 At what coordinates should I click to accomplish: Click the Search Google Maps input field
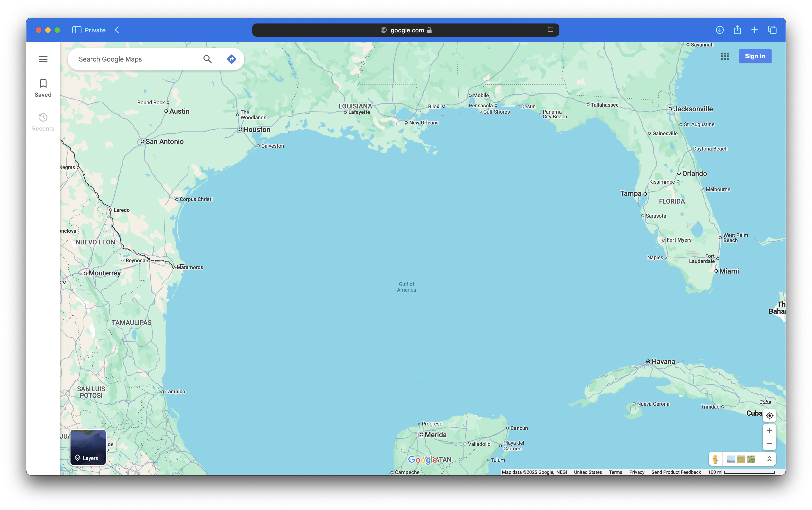135,59
